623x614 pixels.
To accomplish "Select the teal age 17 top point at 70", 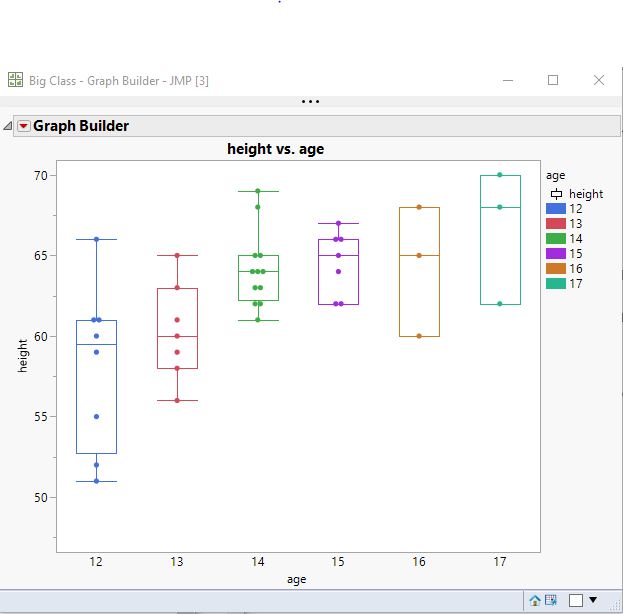I will point(500,175).
